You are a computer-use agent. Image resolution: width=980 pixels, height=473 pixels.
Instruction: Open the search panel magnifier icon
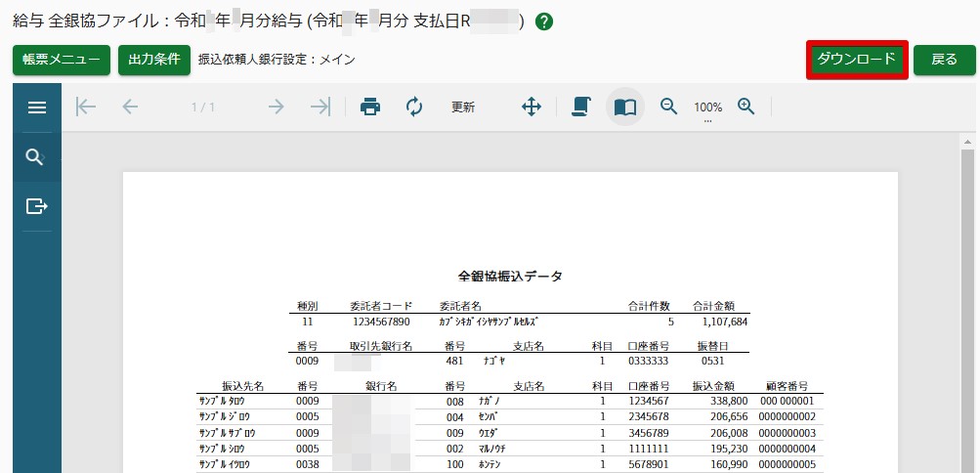click(34, 157)
